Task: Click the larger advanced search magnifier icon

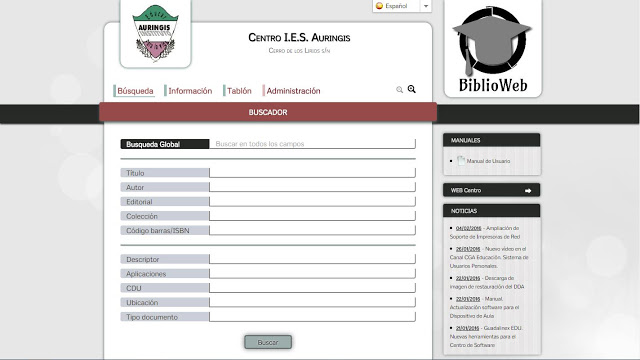Action: (411, 89)
